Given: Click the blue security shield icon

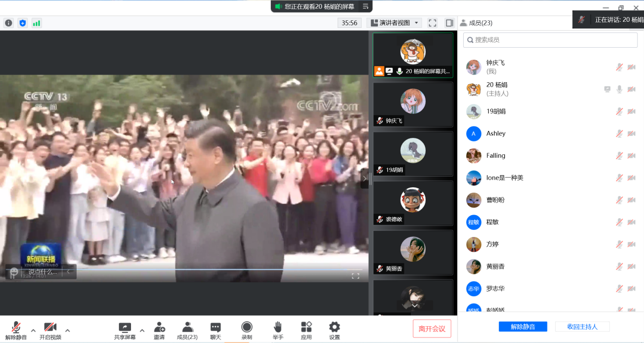Looking at the screenshot, I should tap(22, 23).
